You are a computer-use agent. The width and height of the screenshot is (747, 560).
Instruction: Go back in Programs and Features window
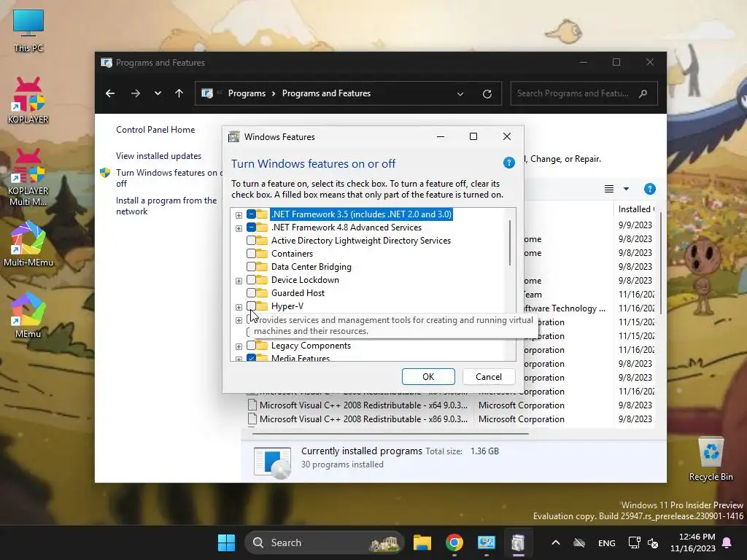[x=110, y=93]
